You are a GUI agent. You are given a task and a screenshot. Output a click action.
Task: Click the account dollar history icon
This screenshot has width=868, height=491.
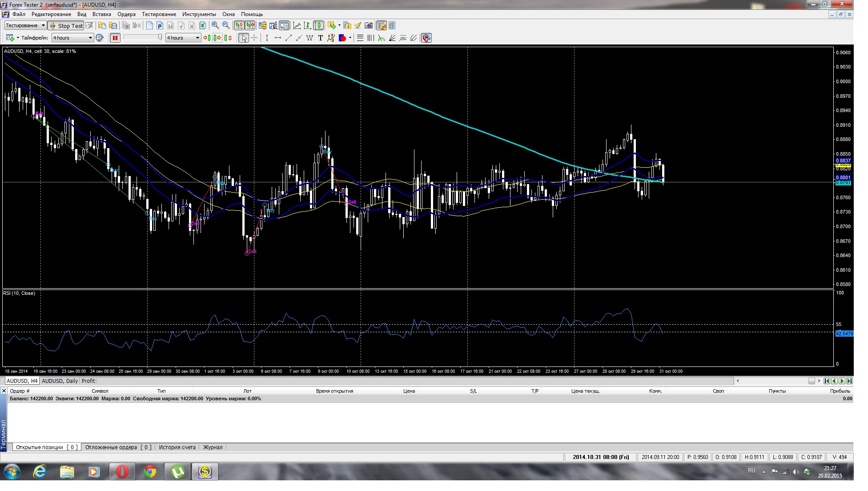(263, 25)
